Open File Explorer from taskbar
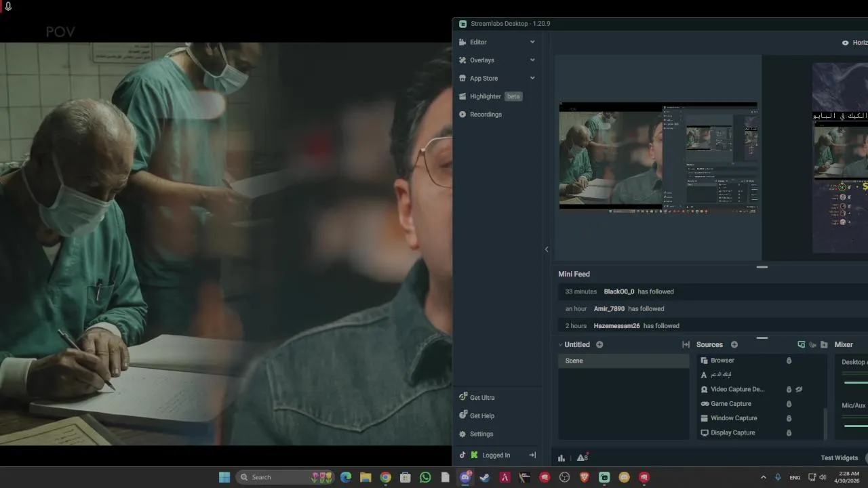This screenshot has width=868, height=488. pyautogui.click(x=366, y=477)
